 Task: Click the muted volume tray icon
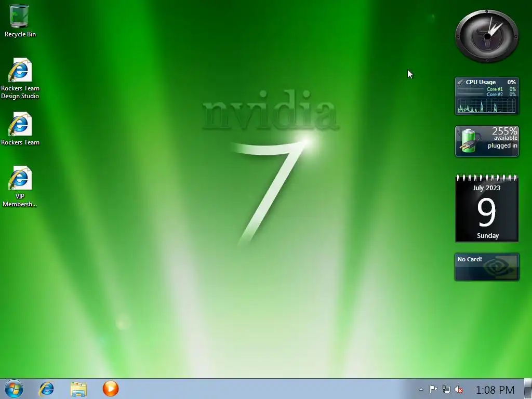[x=459, y=390]
